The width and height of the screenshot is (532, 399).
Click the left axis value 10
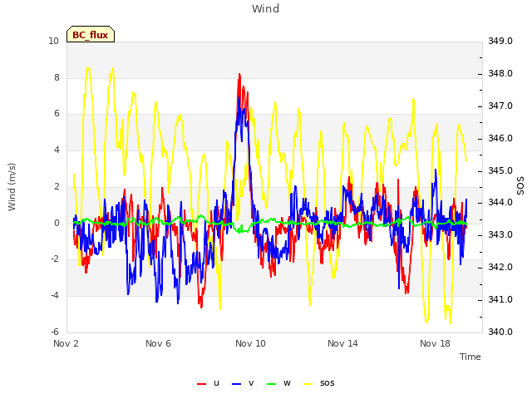53,41
